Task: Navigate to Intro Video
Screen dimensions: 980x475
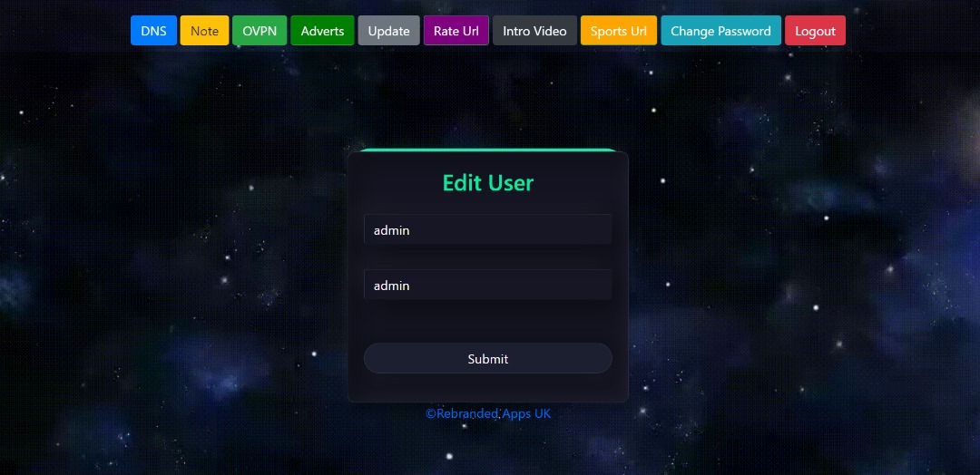Action: coord(534,31)
